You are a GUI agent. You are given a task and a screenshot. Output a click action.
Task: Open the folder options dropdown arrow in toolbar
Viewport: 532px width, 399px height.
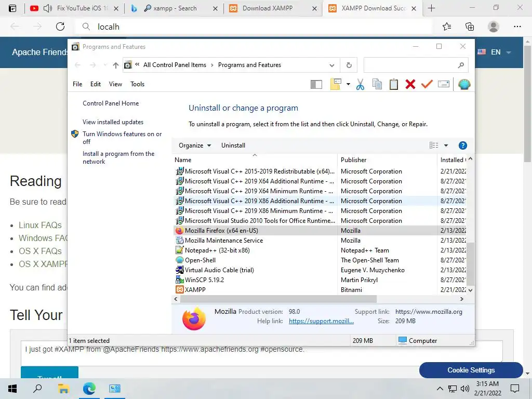[348, 84]
